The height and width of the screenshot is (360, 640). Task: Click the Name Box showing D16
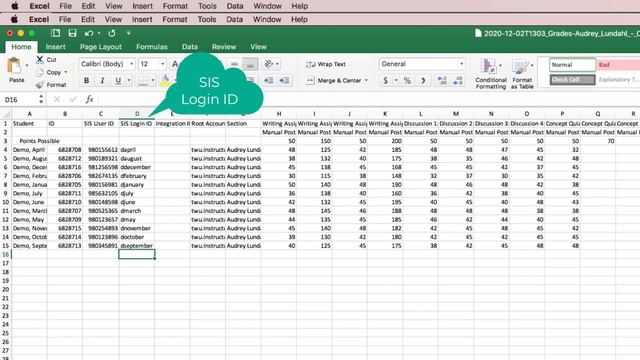click(x=20, y=99)
